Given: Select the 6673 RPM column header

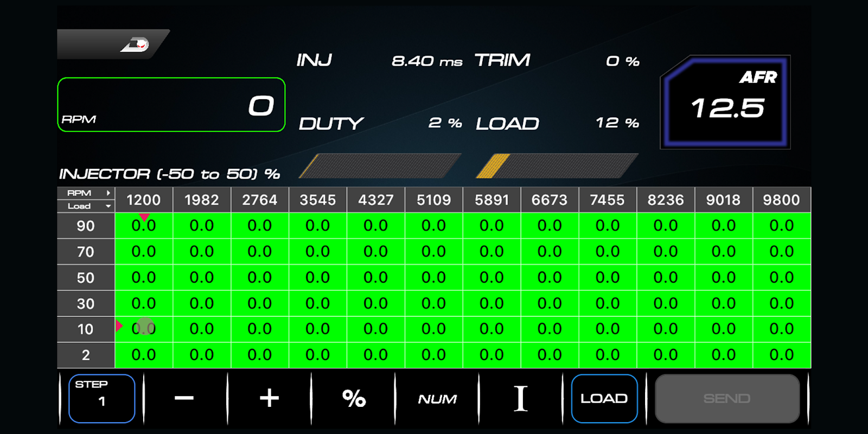Looking at the screenshot, I should click(550, 200).
